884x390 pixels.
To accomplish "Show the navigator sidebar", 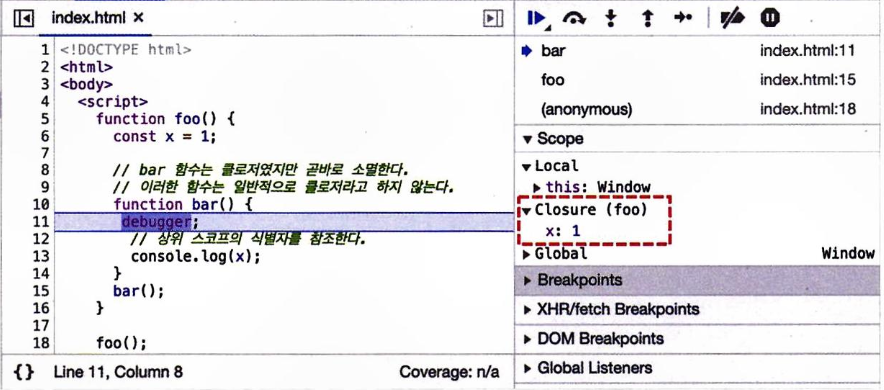I will (x=23, y=19).
